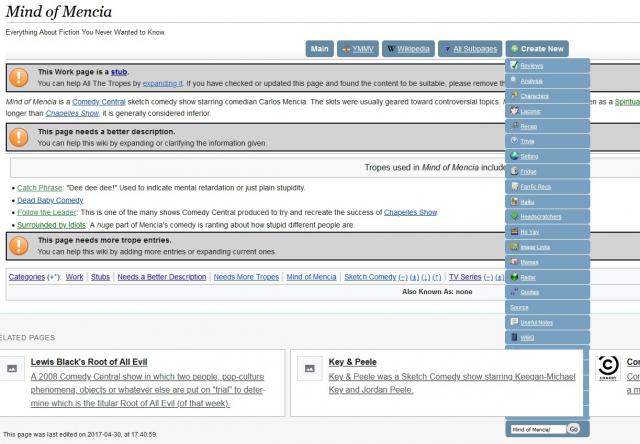Expand the All Subpages dropdown

coord(472,48)
